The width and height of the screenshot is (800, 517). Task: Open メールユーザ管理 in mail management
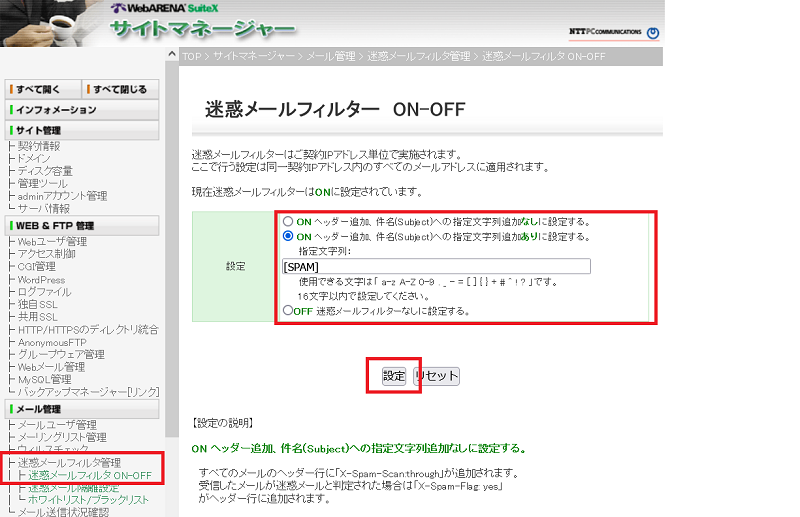pyautogui.click(x=57, y=425)
